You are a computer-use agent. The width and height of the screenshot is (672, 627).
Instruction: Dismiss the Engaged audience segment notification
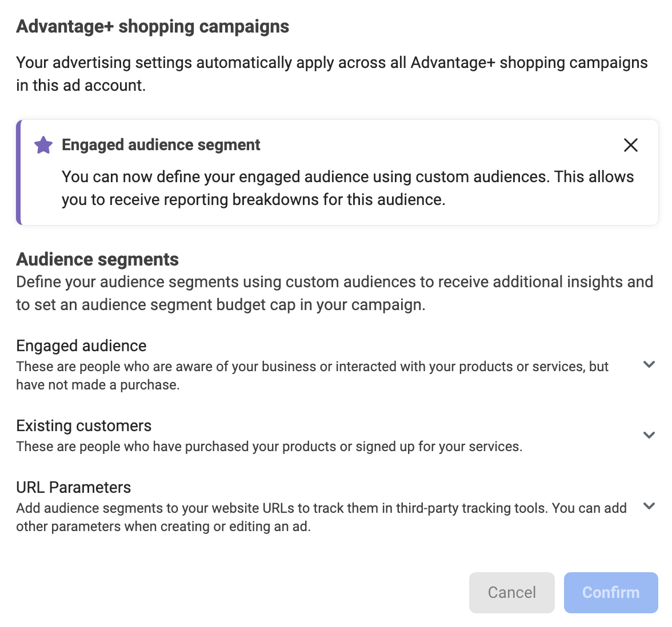630,145
